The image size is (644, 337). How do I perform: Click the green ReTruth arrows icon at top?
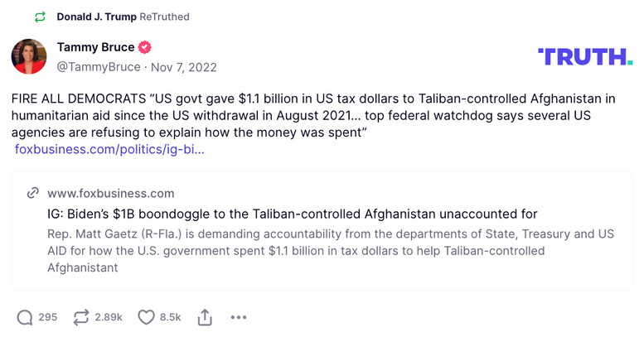point(40,17)
